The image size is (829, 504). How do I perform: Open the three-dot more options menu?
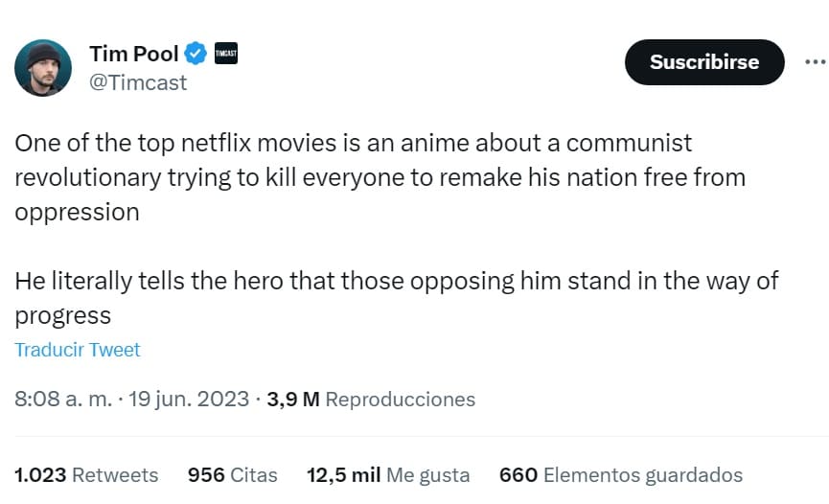(x=814, y=62)
